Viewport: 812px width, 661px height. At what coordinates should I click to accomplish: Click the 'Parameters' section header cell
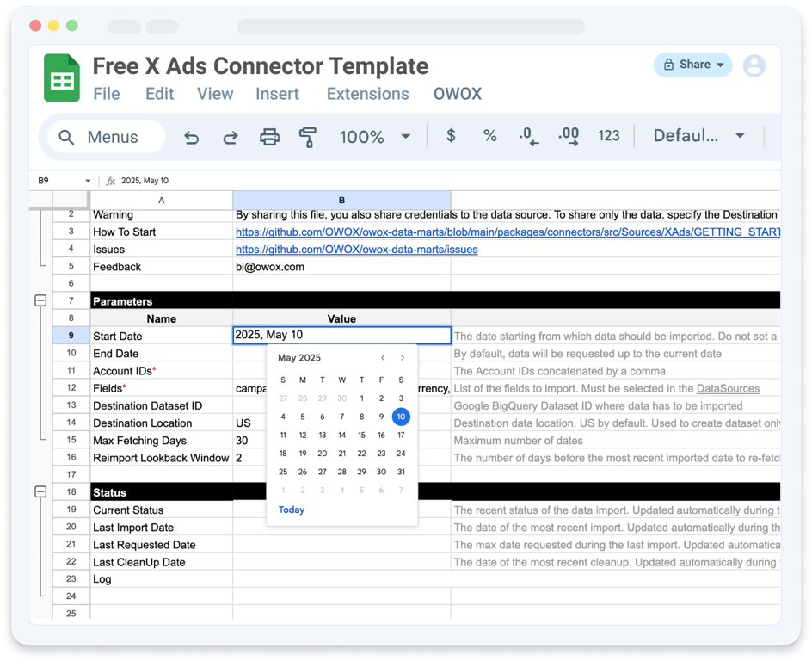[x=162, y=301]
